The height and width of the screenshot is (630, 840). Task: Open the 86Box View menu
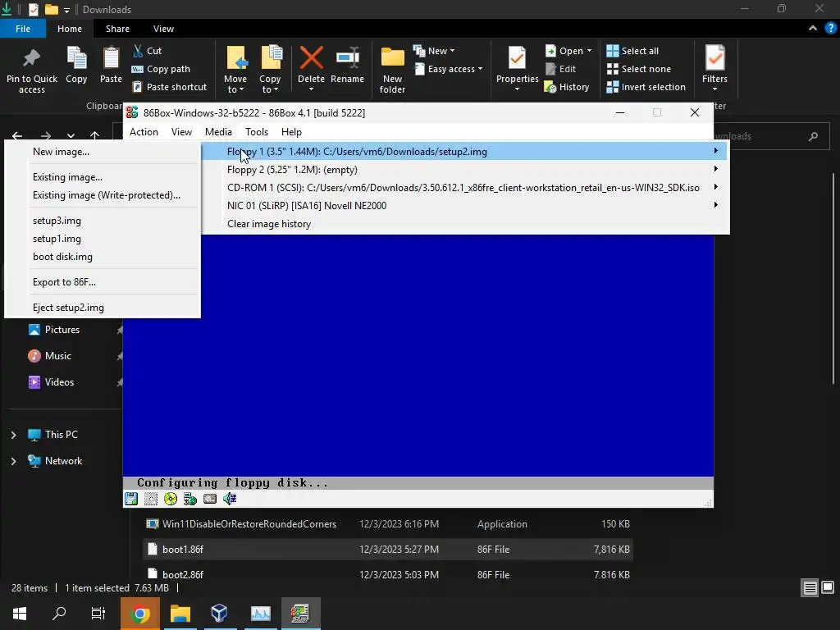click(x=181, y=132)
